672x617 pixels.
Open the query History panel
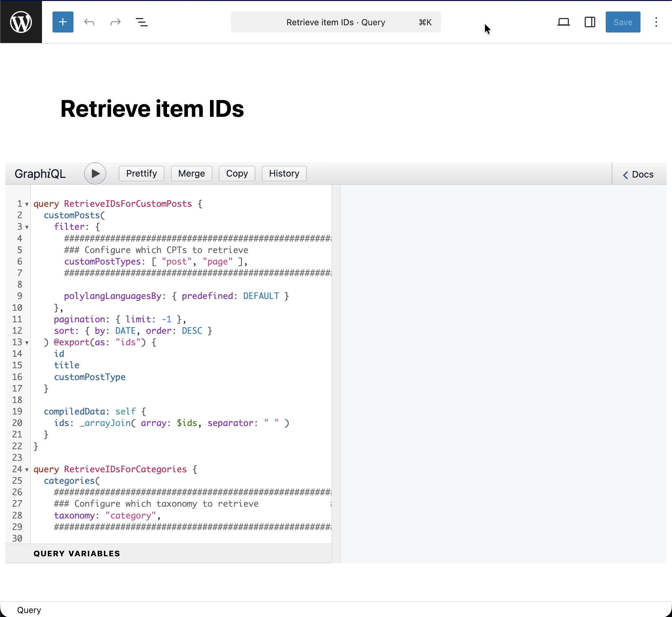coord(284,173)
